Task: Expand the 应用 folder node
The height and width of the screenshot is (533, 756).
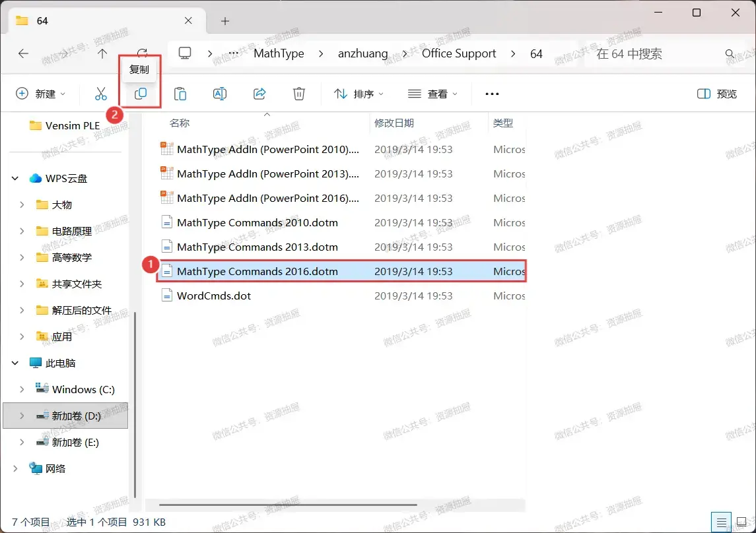Action: 22,336
